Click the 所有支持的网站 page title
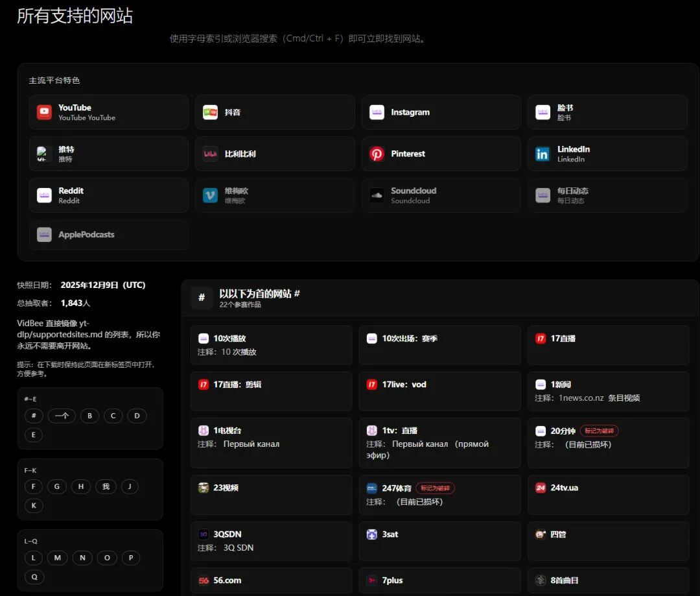The image size is (700, 596). 75,16
